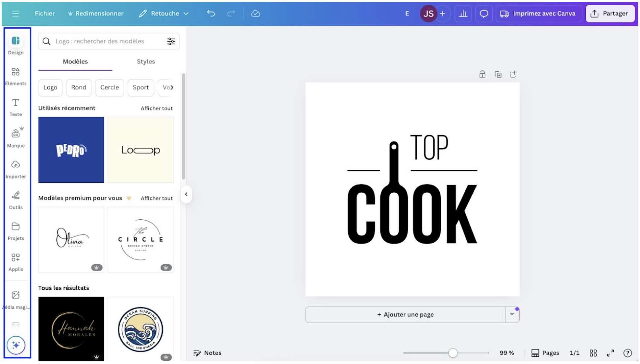Open the Éléments panel

16,76
